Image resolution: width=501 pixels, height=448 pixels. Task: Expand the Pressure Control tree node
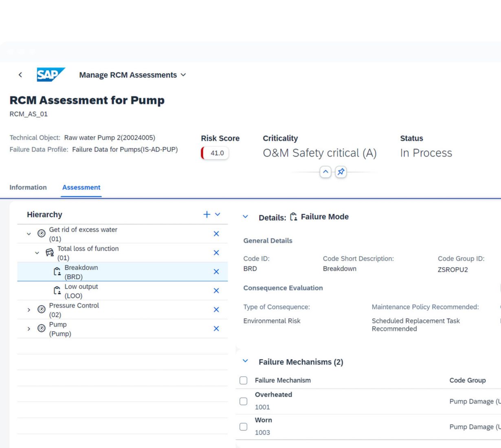tap(29, 310)
